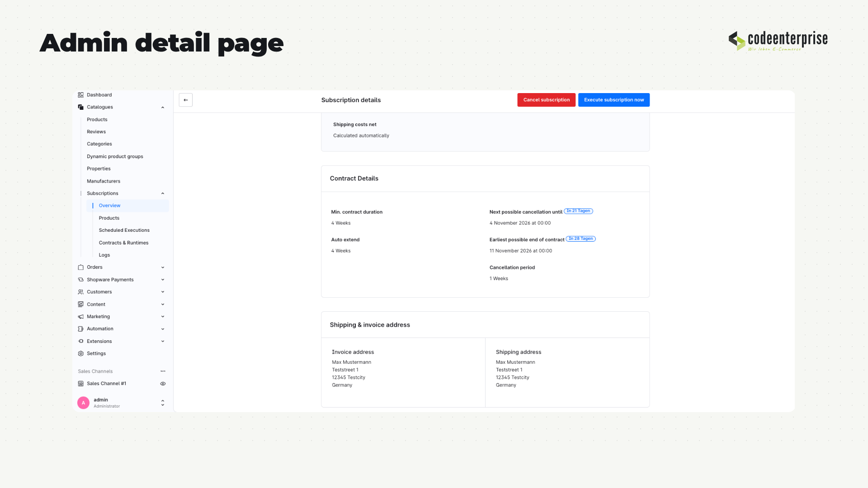Expand the Orders menu chevron
This screenshot has height=488, width=868.
coord(163,267)
